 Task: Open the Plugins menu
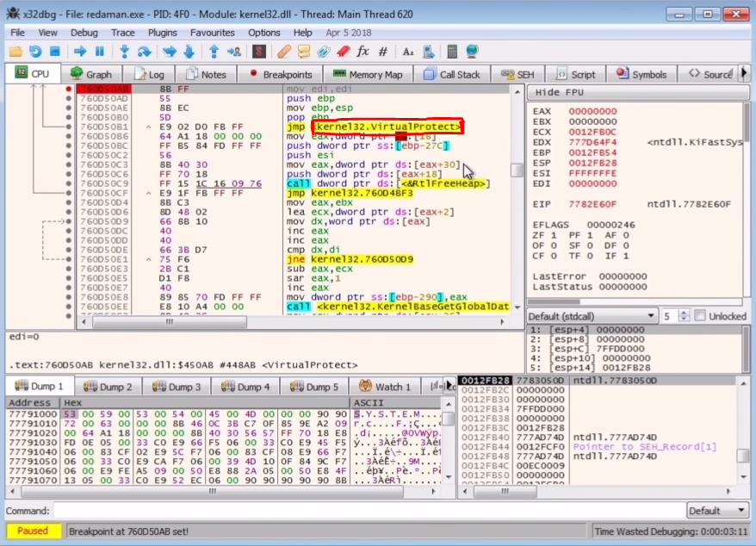(163, 33)
